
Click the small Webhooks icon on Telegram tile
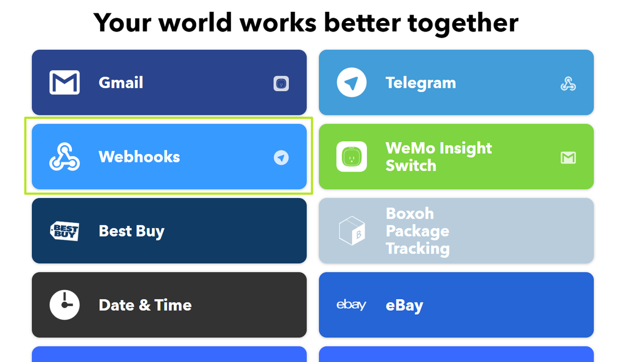568,83
